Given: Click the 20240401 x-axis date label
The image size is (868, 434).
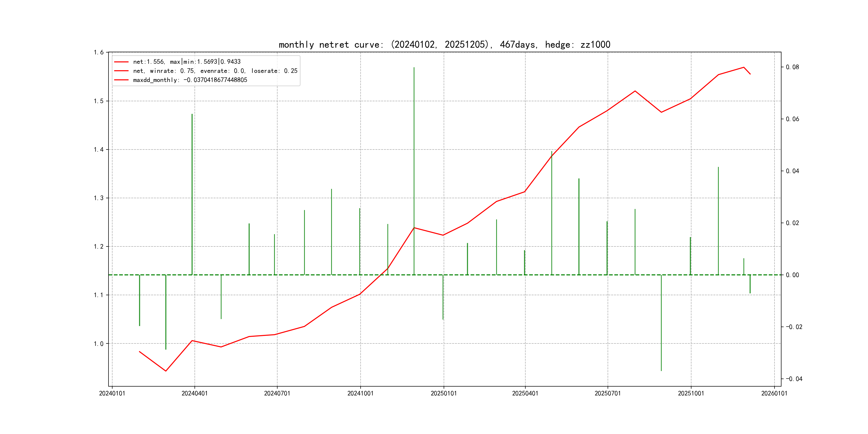Looking at the screenshot, I should tap(194, 393).
